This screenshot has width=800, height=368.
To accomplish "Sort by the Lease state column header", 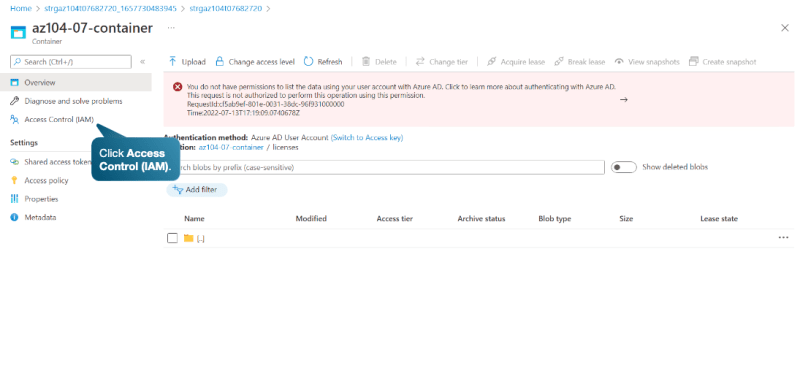I will tap(719, 218).
